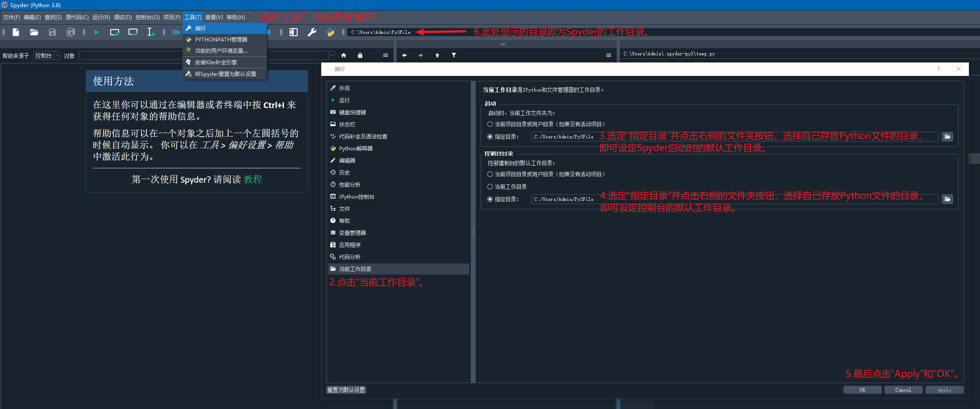This screenshot has width=980, height=409.
Task: Open the 帮助来源于 console dropdown
Action: [46, 55]
